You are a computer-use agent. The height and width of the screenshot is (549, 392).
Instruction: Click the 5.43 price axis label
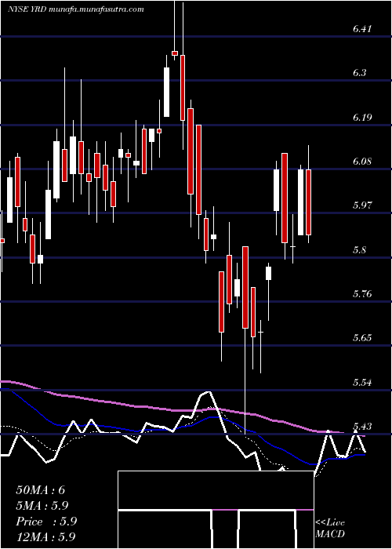pos(362,427)
